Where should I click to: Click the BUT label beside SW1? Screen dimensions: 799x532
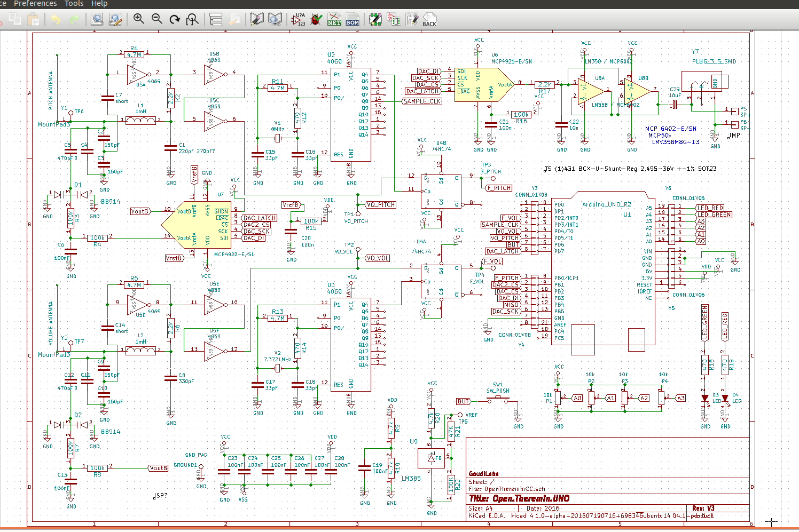463,401
